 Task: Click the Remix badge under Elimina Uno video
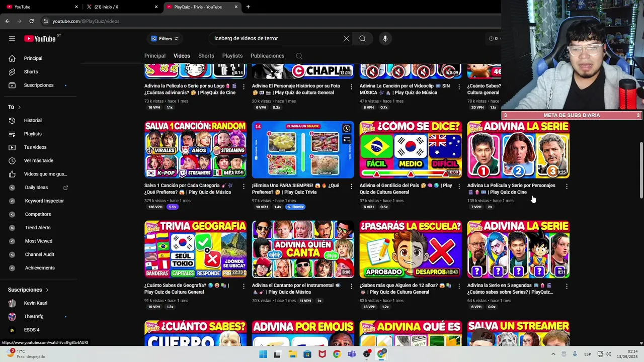(295, 207)
